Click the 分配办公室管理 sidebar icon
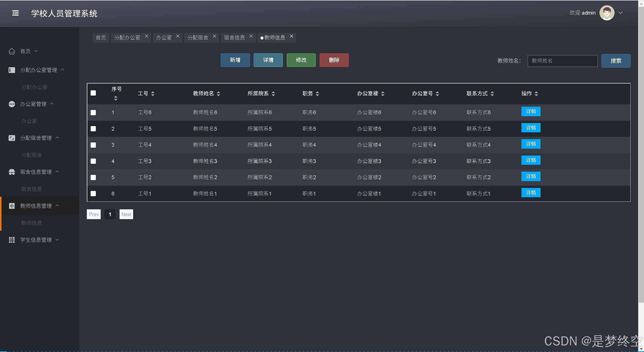The image size is (644, 352). 12,70
